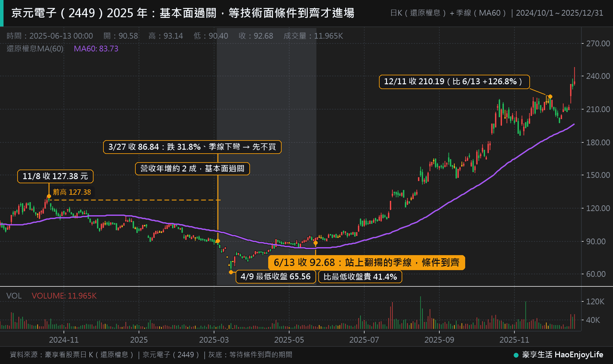The height and width of the screenshot is (364, 613).
Task: Click the VOLUME: 11.965K readout
Action: pos(64,296)
